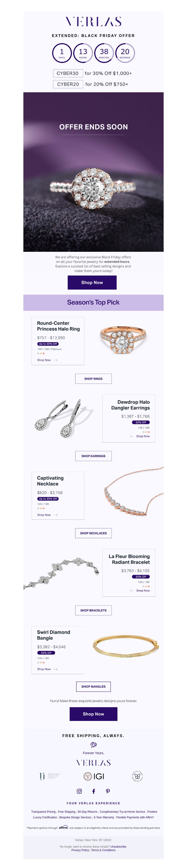Click the diamond icon under Free Shipping

[x=93, y=745]
